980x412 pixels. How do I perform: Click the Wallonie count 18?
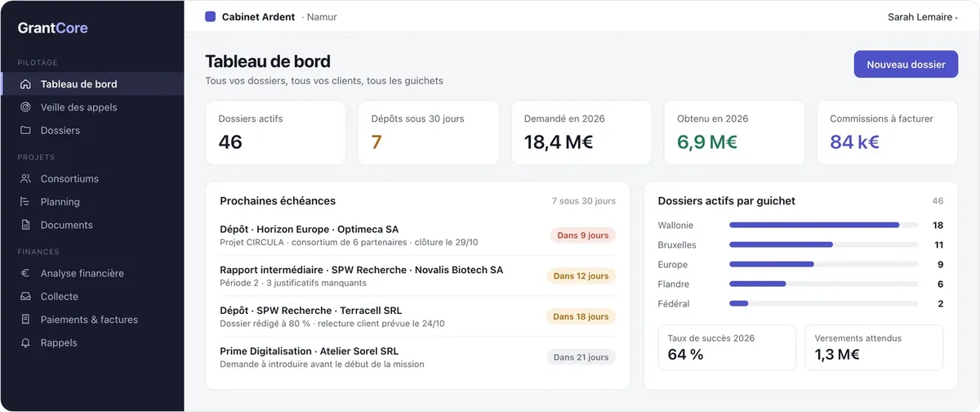click(x=938, y=225)
